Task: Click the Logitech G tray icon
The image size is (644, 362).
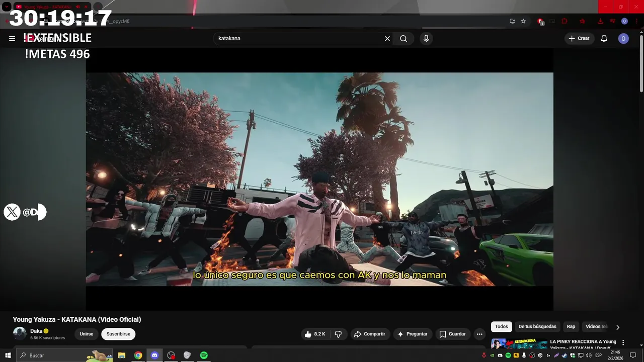Action: (548, 355)
